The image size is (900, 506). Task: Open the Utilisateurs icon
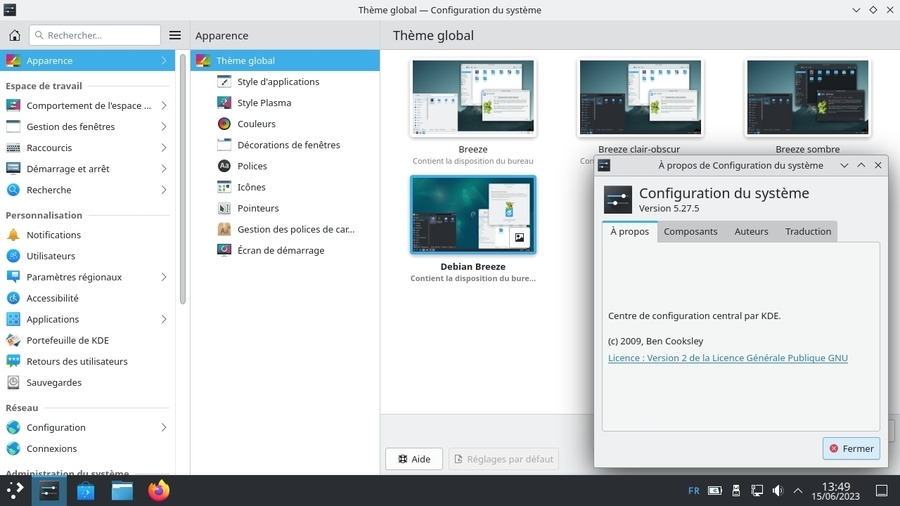tap(13, 256)
